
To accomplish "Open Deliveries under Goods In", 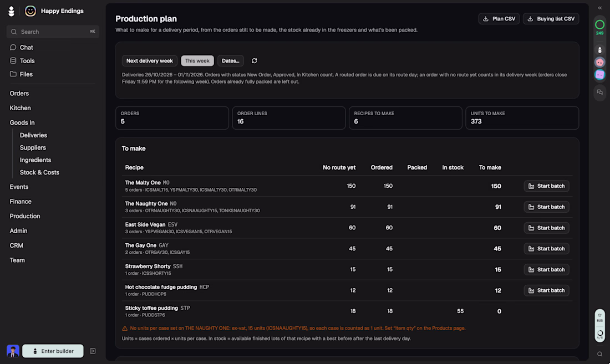I will (33, 135).
